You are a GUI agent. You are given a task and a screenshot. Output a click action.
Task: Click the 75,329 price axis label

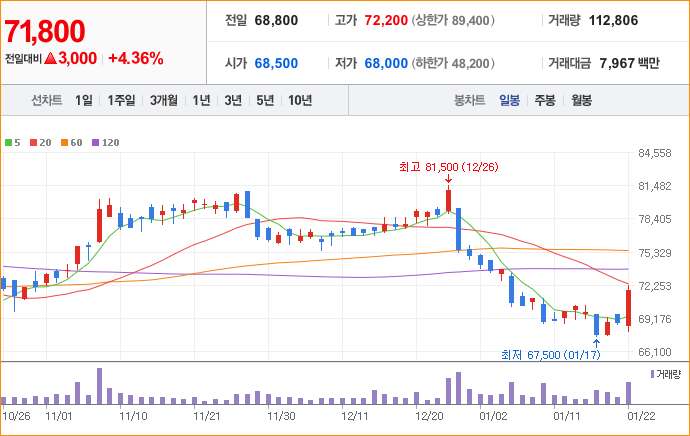(655, 253)
